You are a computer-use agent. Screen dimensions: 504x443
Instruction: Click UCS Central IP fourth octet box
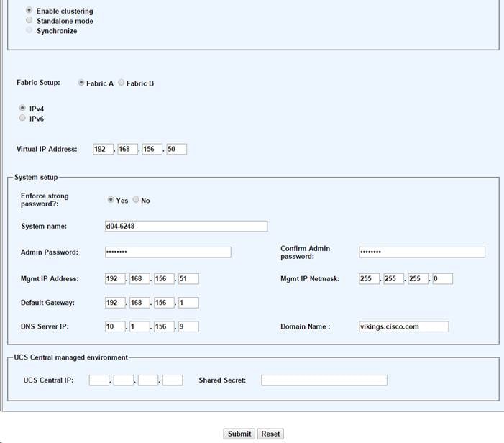173,380
